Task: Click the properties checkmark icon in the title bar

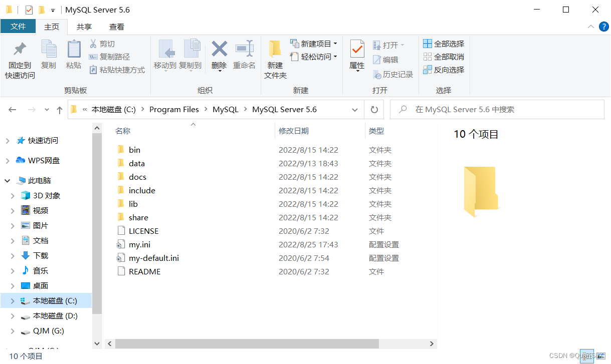Action: pos(29,10)
